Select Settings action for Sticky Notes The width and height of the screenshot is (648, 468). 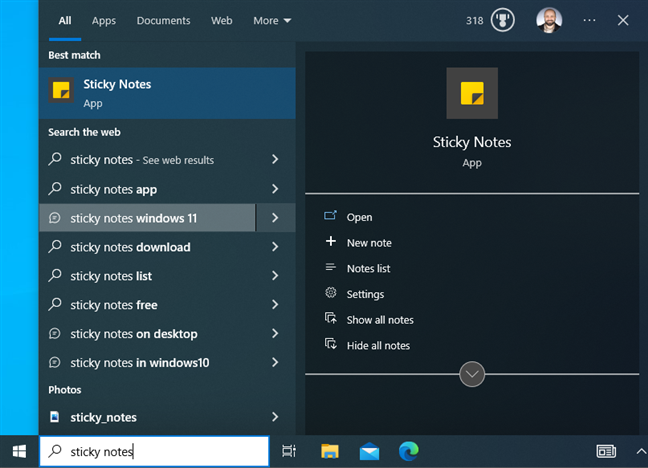(x=365, y=294)
